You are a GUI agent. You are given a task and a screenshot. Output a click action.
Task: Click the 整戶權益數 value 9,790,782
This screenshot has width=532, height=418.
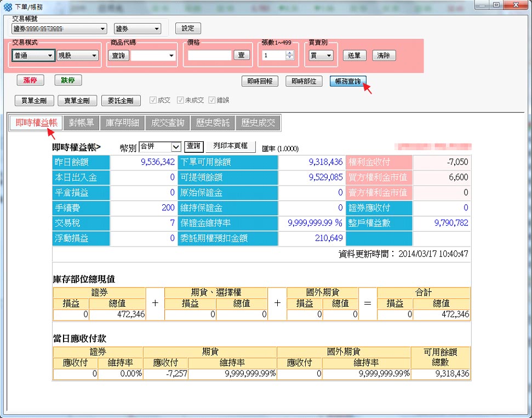[x=451, y=223]
